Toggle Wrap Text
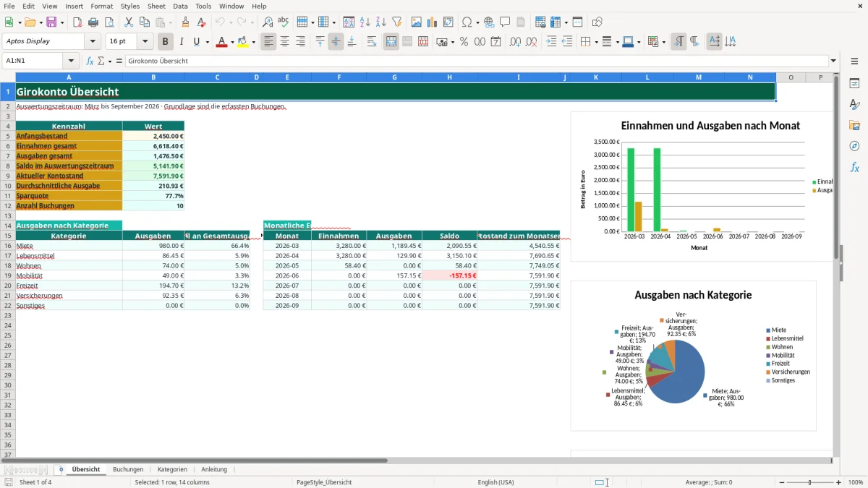 pyautogui.click(x=372, y=42)
